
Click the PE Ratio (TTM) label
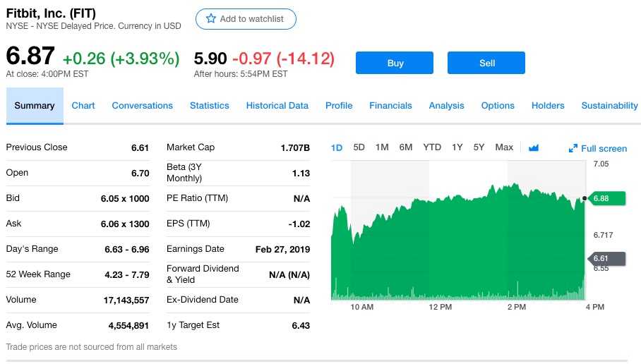click(197, 198)
